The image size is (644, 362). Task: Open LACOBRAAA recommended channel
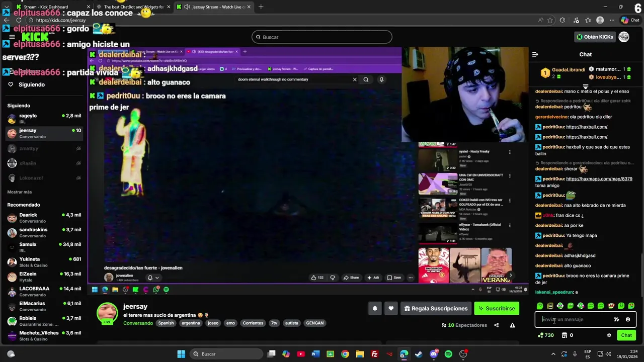(44, 291)
